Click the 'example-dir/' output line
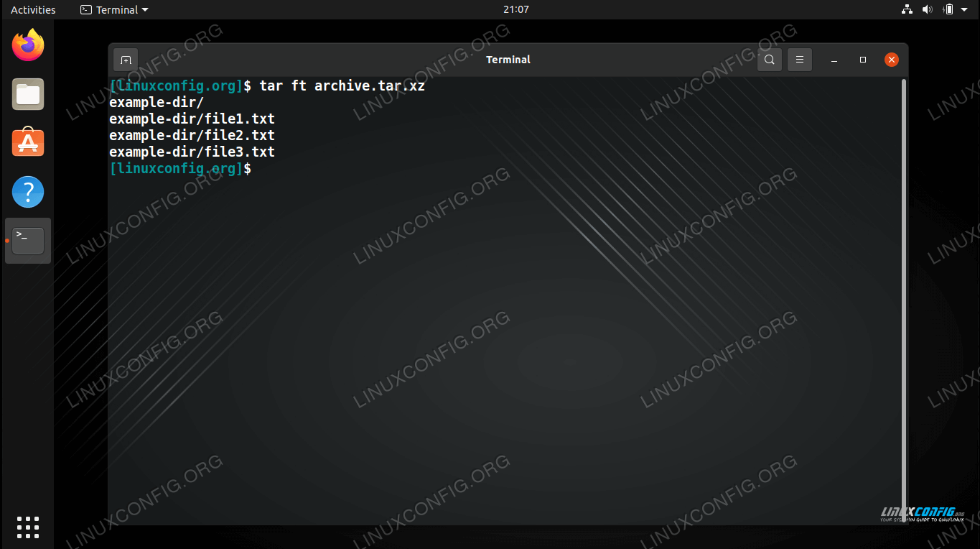The height and width of the screenshot is (549, 980). 157,103
